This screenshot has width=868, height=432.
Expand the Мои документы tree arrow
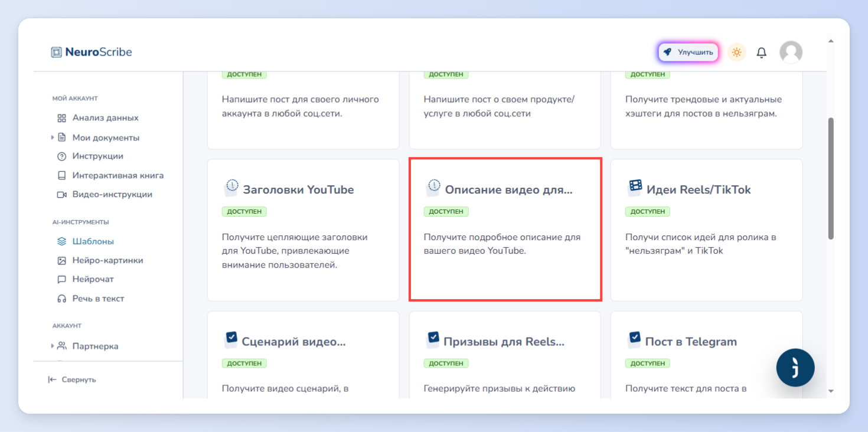(x=53, y=138)
